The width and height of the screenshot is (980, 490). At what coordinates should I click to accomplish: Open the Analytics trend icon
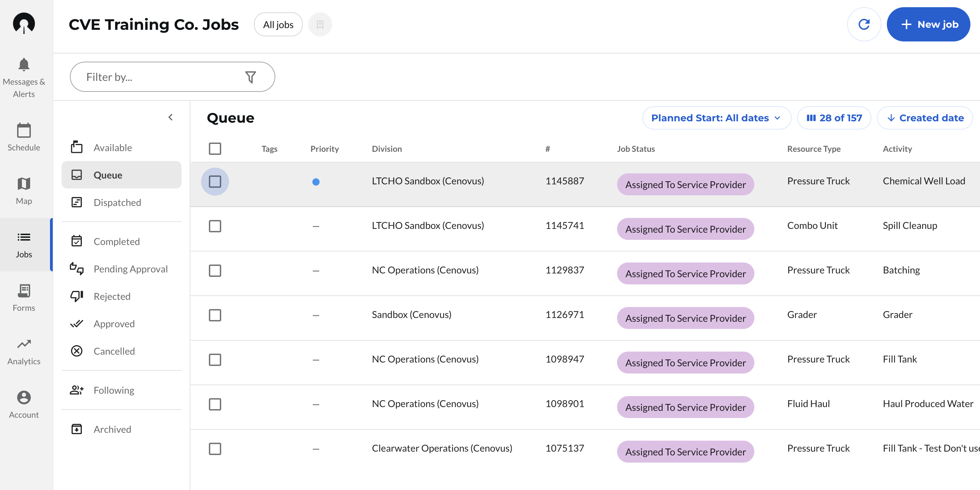24,344
